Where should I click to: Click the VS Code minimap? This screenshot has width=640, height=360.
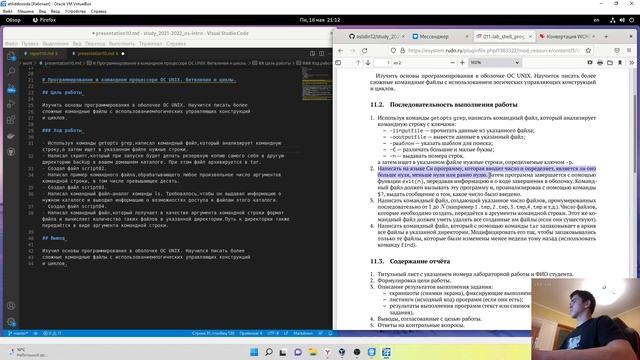point(316,84)
